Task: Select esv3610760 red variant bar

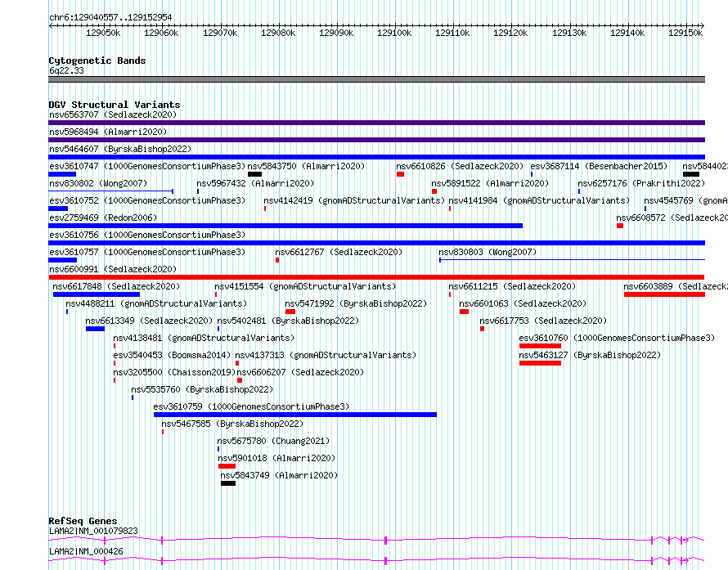Action: [x=540, y=346]
